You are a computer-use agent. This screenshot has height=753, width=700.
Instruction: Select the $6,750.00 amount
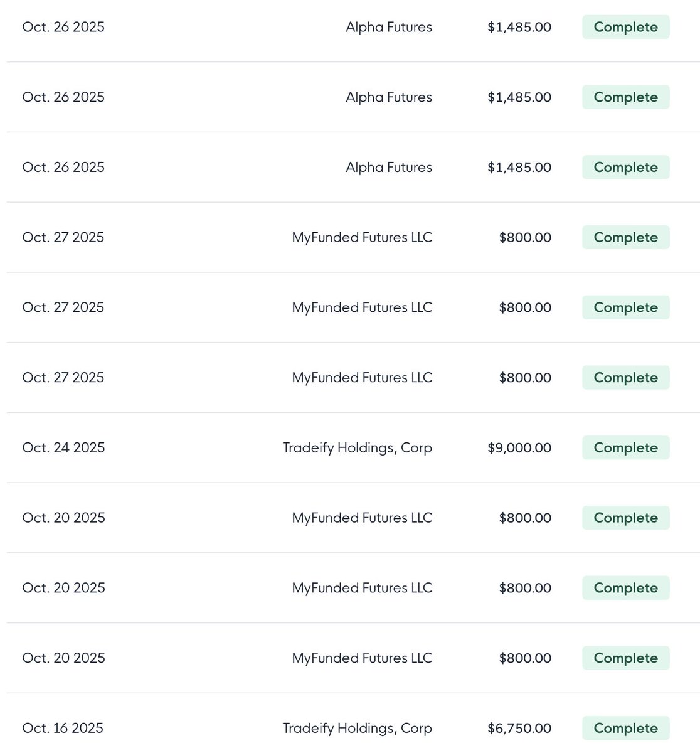point(519,728)
